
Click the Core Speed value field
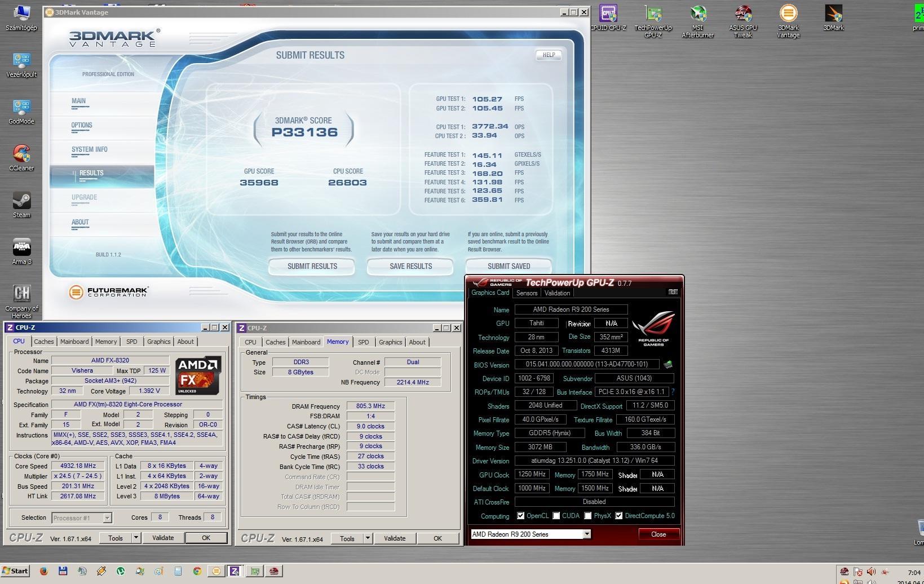(x=78, y=466)
